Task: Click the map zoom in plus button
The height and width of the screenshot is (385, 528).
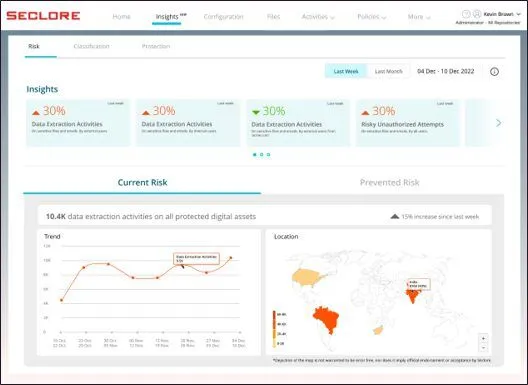Action: 483,338
